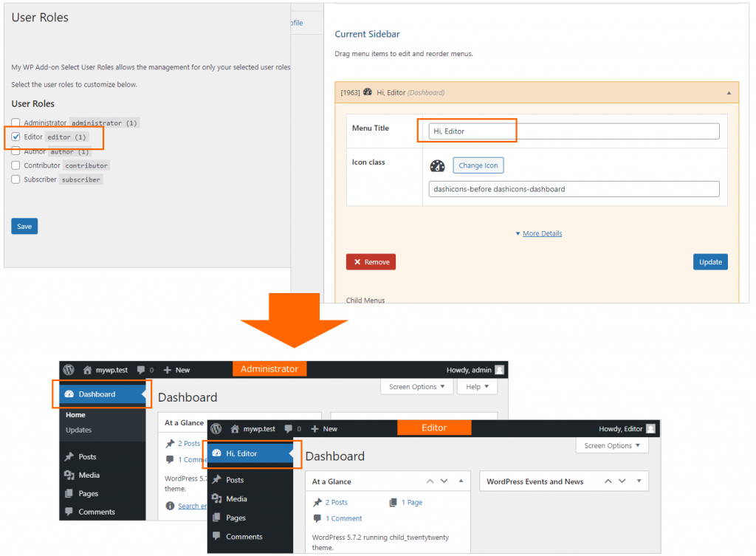The image size is (756, 556).
Task: Open the Hi, Editor menu in Editor sidebar
Action: [250, 453]
